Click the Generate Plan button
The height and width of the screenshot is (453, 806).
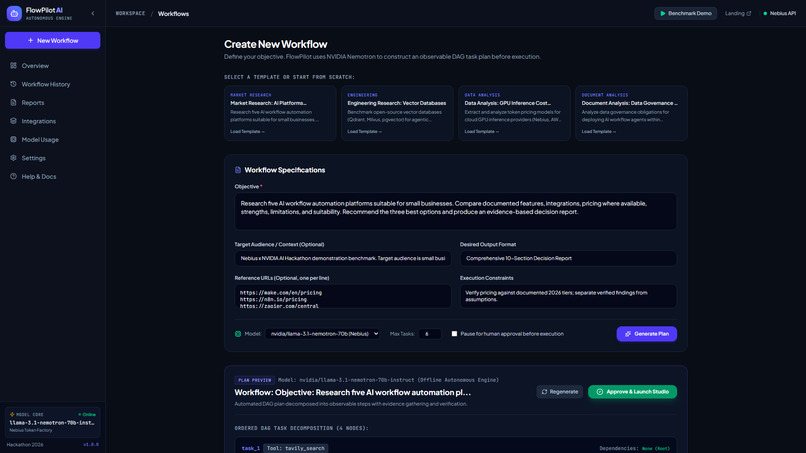[647, 334]
